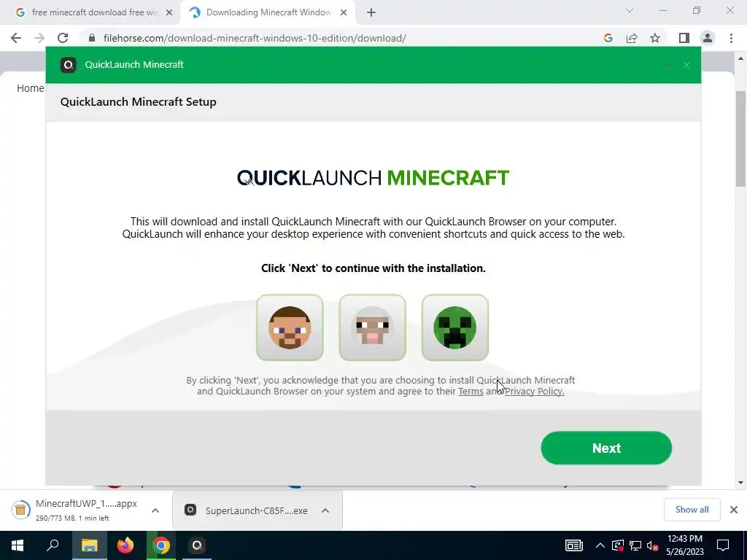747x560 pixels.
Task: Click the muted volume tray icon
Action: pyautogui.click(x=653, y=545)
